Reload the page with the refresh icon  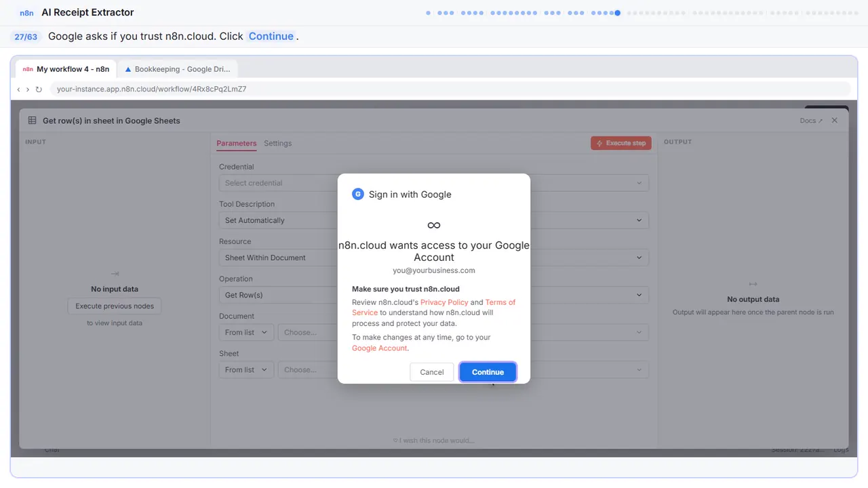pyautogui.click(x=39, y=89)
